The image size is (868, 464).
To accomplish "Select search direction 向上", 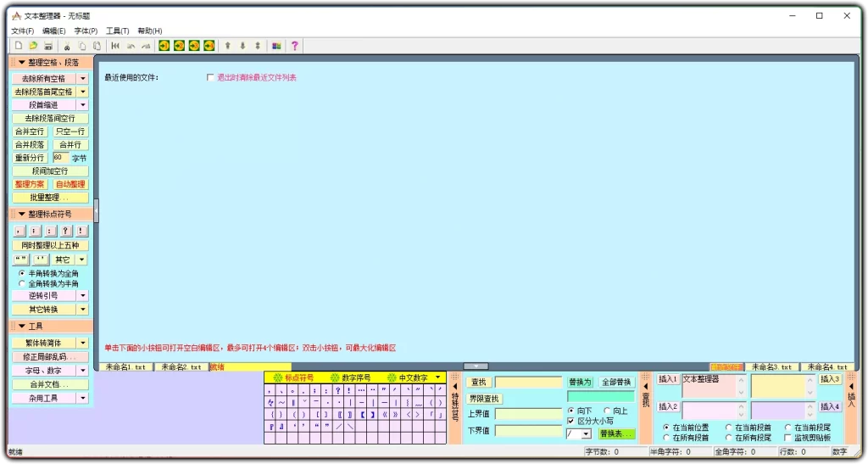I will [607, 411].
